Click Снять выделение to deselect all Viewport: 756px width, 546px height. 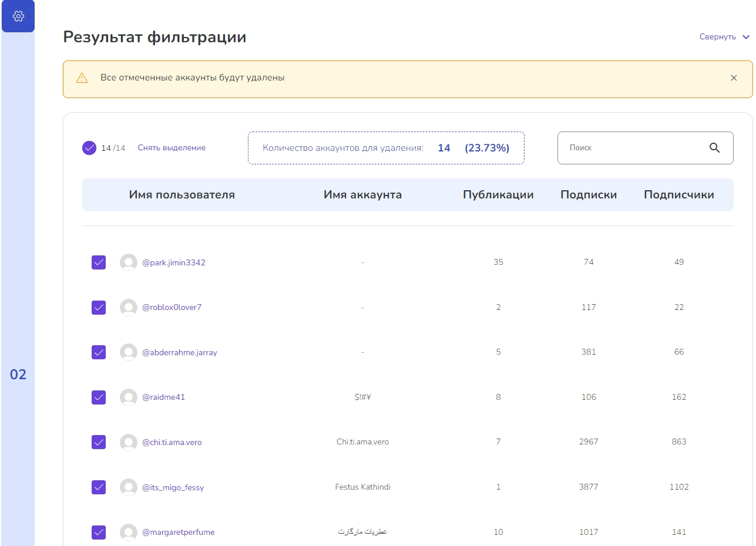pos(172,148)
